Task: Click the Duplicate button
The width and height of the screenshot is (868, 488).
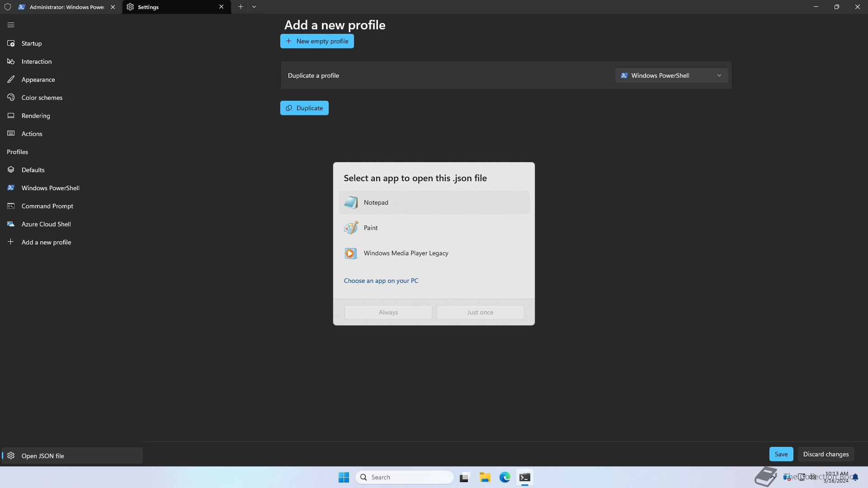Action: pyautogui.click(x=304, y=108)
